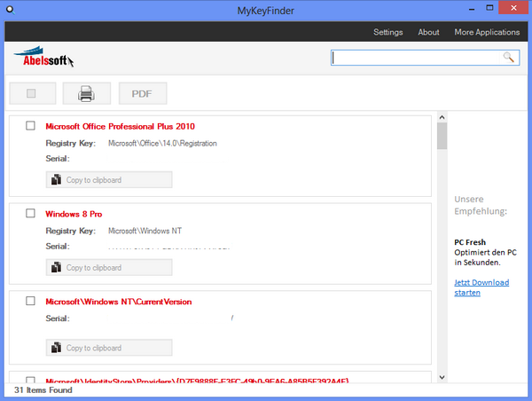Screen dimensions: 532x401
Task: Open the About menu
Action: click(x=428, y=32)
